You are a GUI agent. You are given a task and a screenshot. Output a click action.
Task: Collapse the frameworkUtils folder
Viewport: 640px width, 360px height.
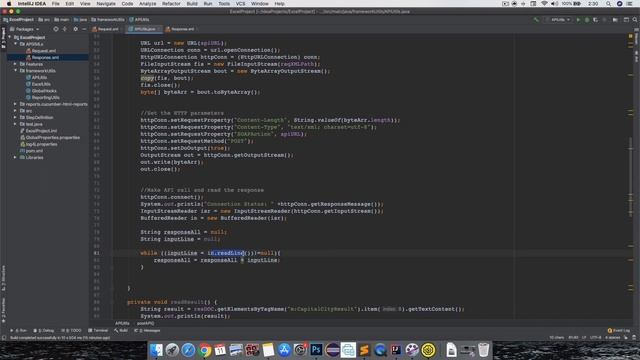16,70
